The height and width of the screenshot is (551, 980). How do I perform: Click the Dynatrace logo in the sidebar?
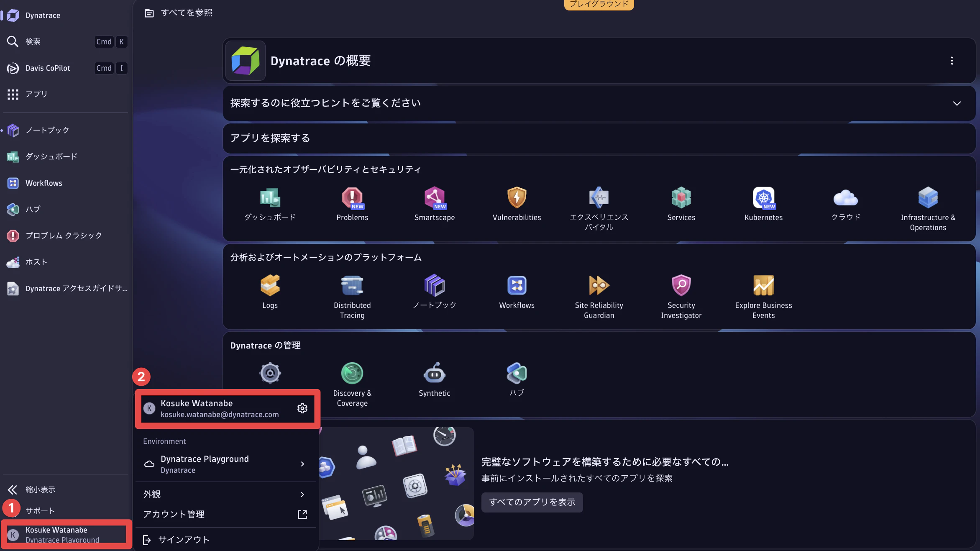coord(13,15)
